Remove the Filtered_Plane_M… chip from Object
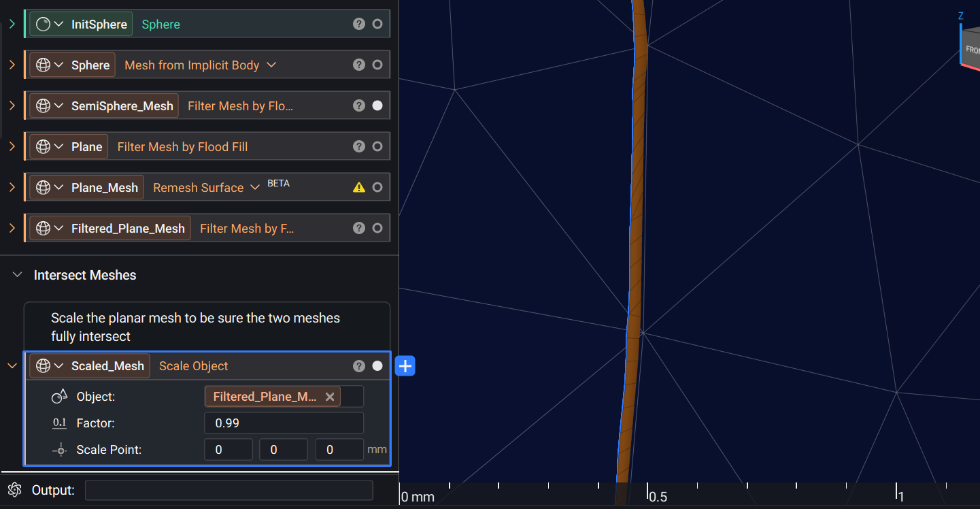980x509 pixels. point(330,397)
